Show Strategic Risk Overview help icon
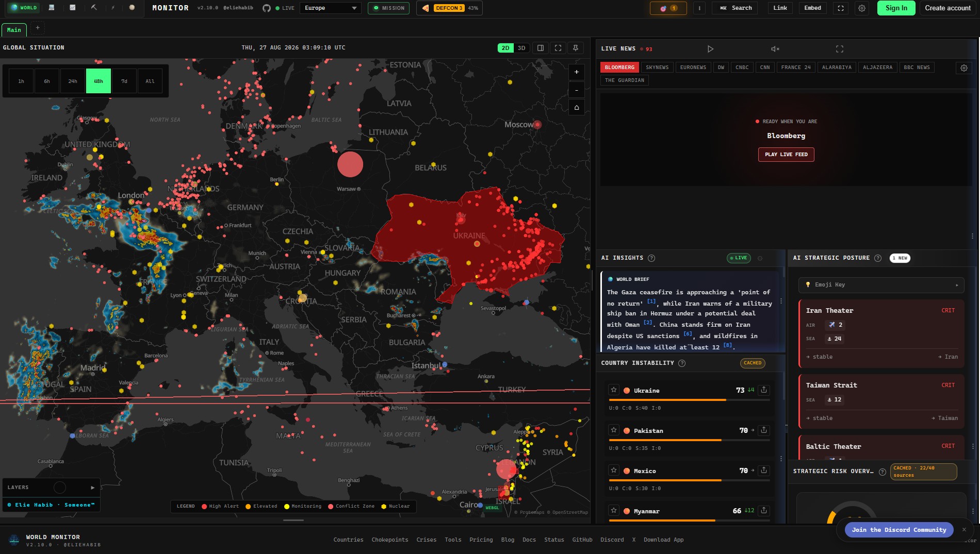980x554 pixels. click(883, 472)
